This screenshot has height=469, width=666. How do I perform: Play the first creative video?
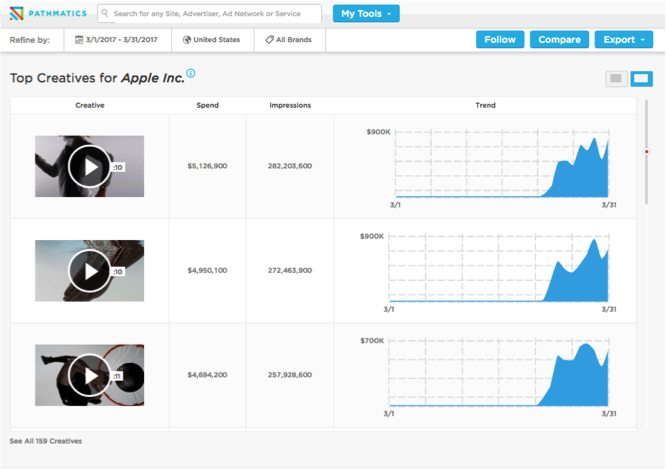90,166
